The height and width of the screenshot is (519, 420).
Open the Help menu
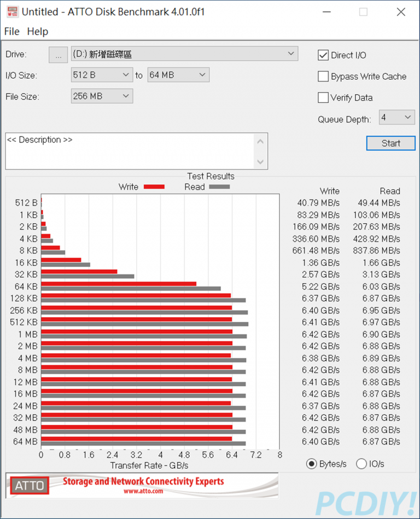click(37, 31)
